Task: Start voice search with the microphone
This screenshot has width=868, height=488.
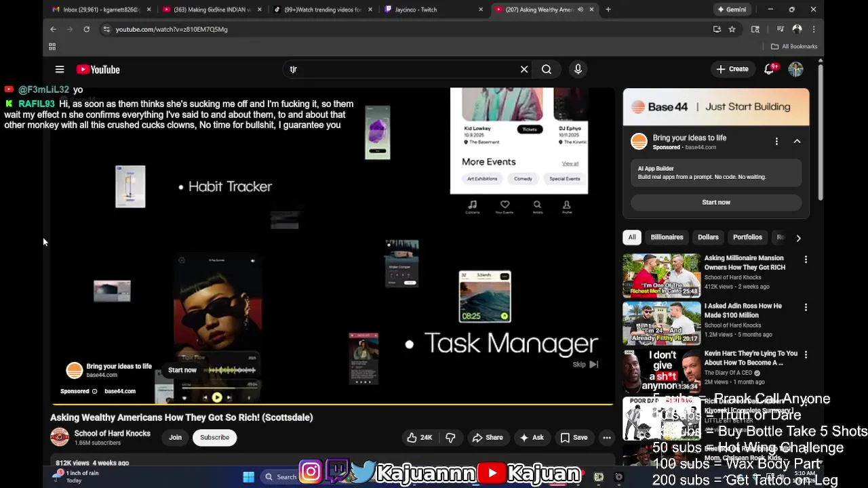Action: tap(578, 69)
